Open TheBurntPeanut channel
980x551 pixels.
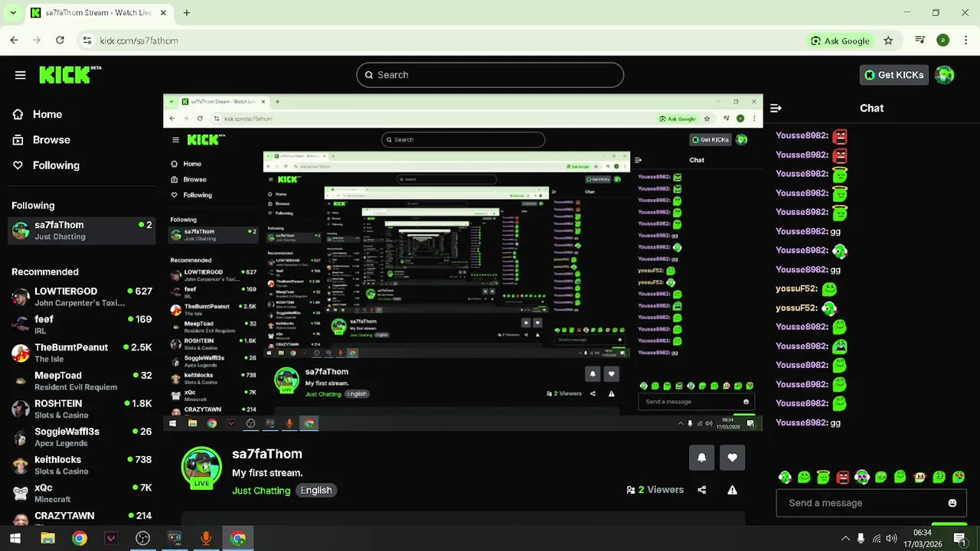point(82,353)
